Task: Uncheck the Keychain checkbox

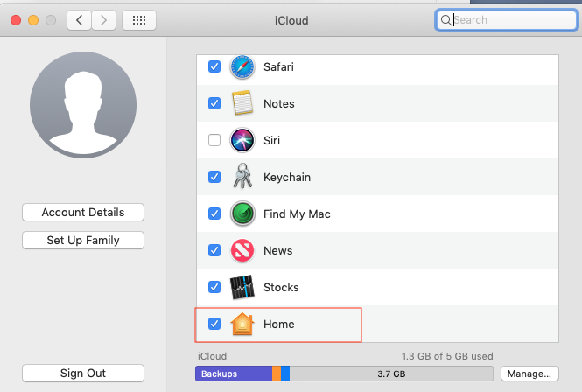Action: (214, 177)
